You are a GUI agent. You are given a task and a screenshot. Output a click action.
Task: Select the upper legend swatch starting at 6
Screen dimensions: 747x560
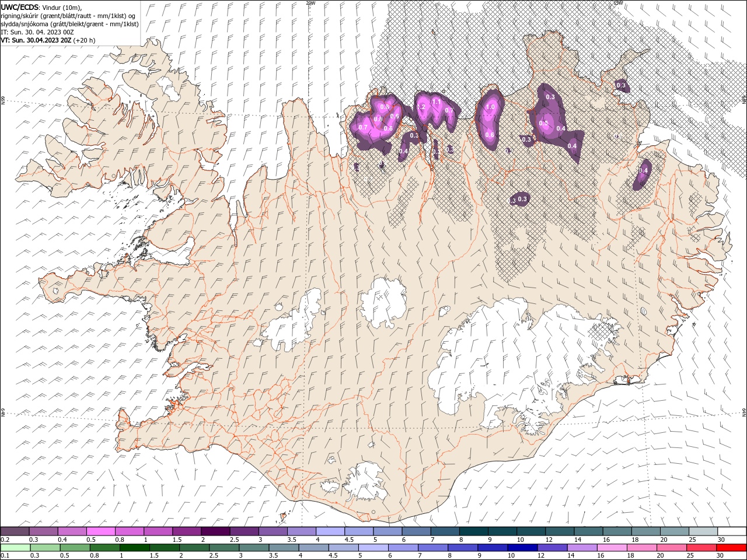pos(416,531)
